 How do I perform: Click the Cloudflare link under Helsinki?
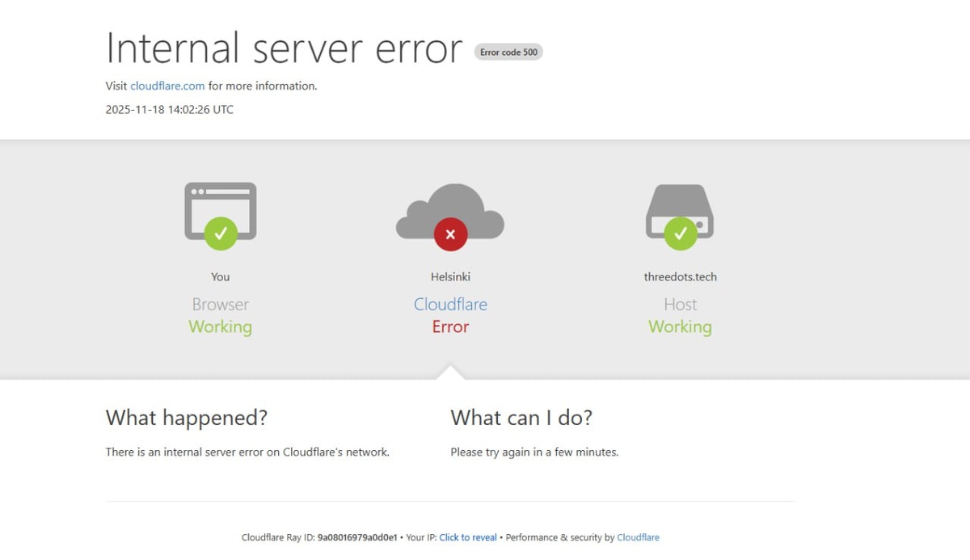tap(450, 305)
